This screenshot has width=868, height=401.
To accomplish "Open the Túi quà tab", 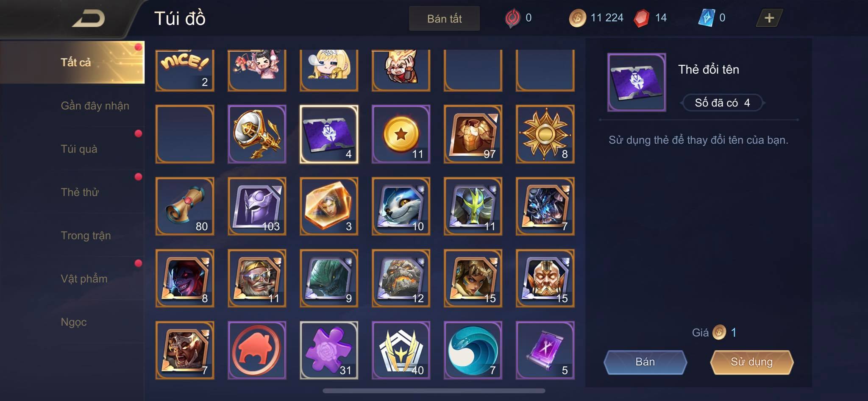I will (x=79, y=149).
